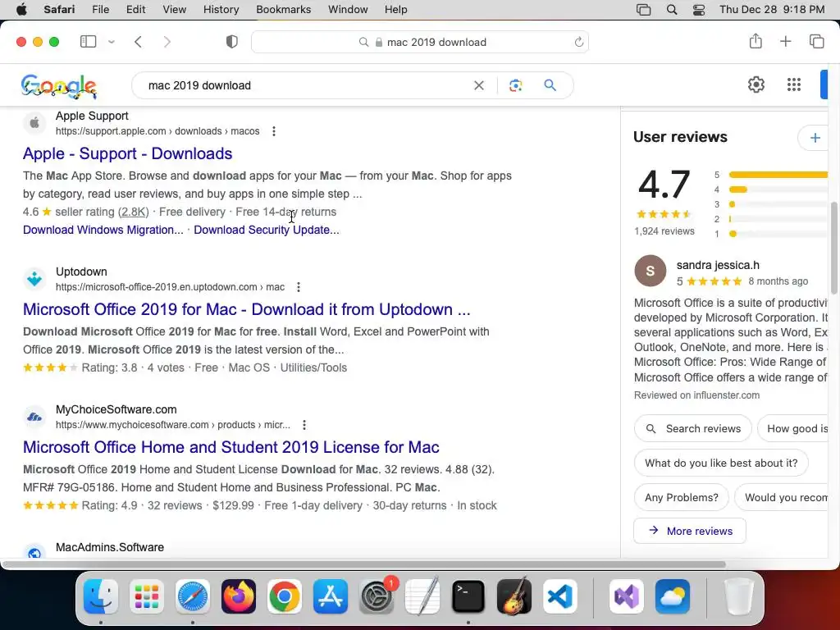
Task: Click the How good is chip
Action: [794, 428]
